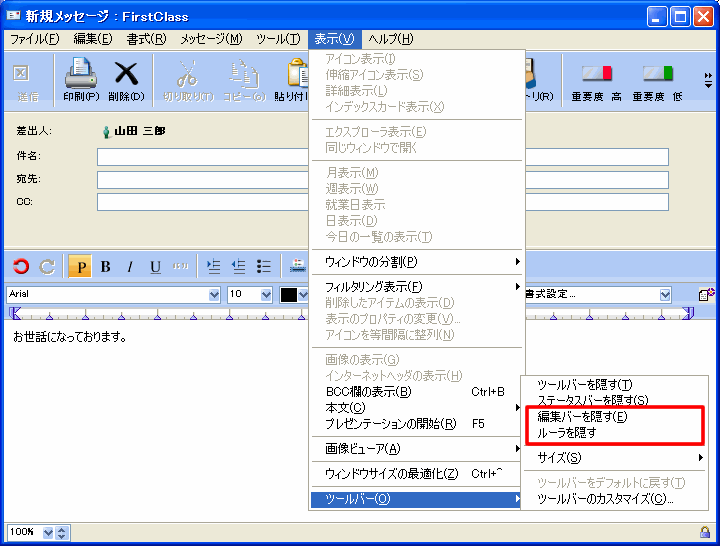Open the font size 10 dropdown
The image size is (720, 546).
coord(266,295)
